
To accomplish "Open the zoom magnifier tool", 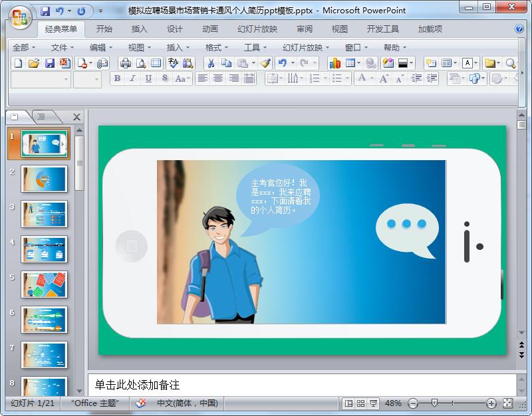I will (x=510, y=63).
